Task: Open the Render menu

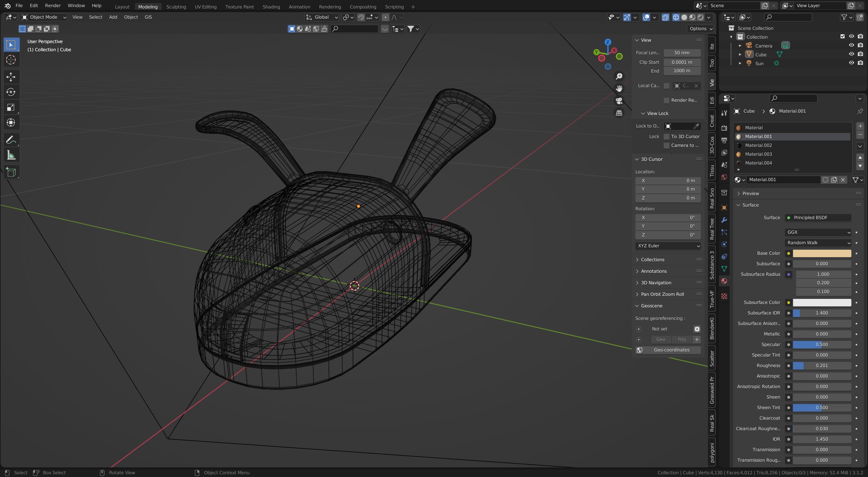Action: tap(53, 5)
